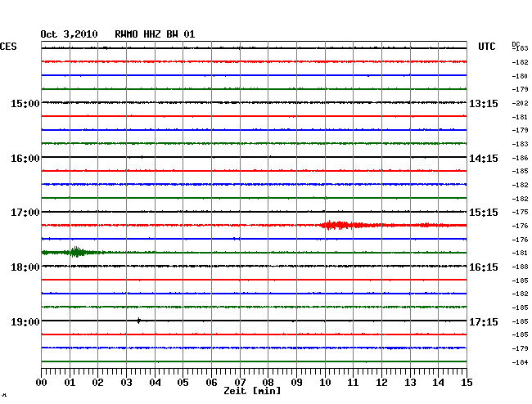The image size is (532, 404).
Task: Click the 15:15 UTC time label
Action: click(484, 213)
